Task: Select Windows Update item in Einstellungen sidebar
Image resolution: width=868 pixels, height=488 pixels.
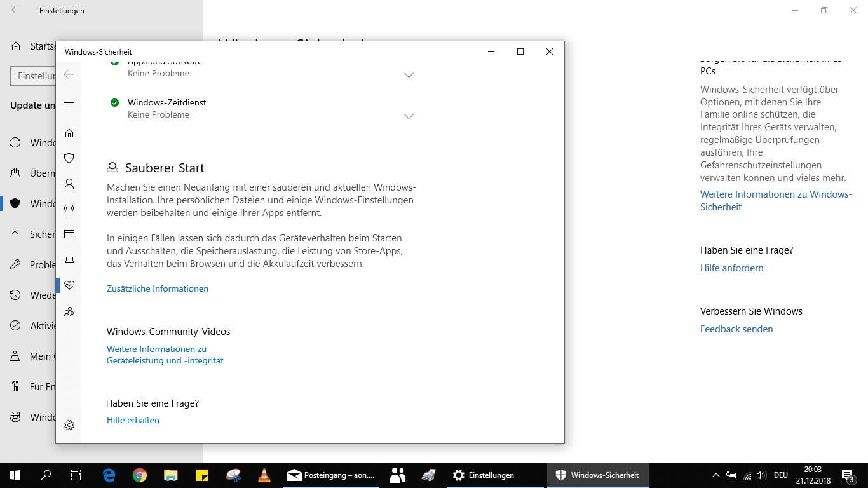Action: click(28, 142)
